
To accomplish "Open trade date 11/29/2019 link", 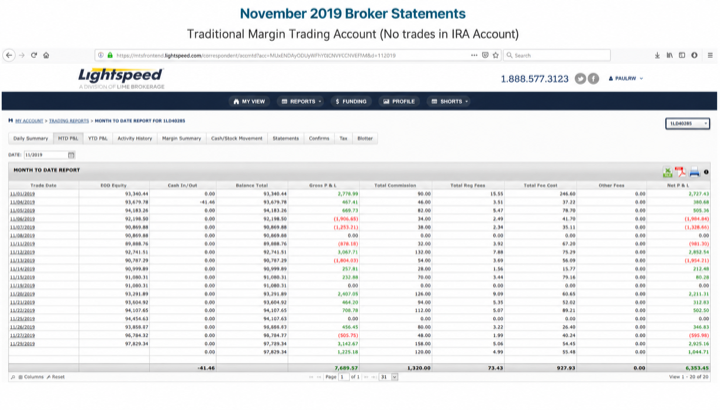I will coord(22,344).
